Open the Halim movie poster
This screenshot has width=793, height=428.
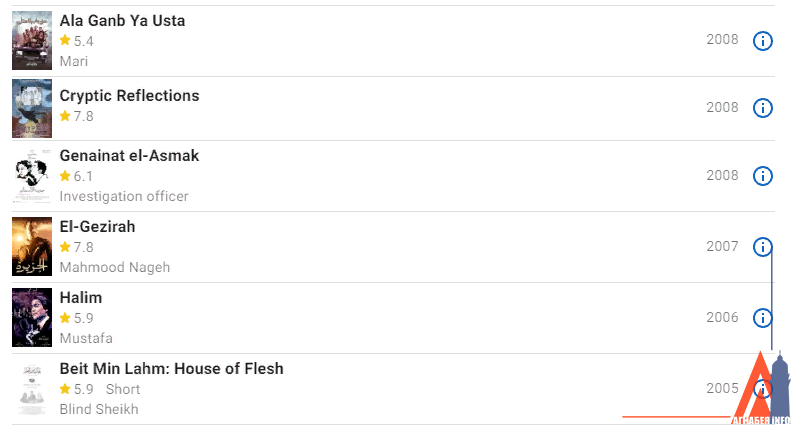32,318
